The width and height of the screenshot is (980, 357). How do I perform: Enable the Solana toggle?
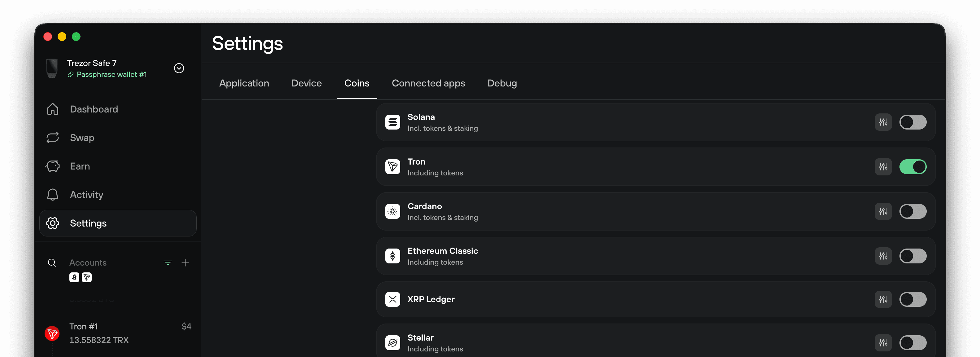913,122
